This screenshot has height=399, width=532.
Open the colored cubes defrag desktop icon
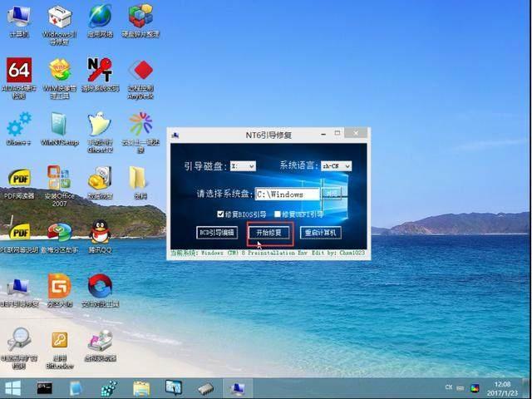(140, 21)
